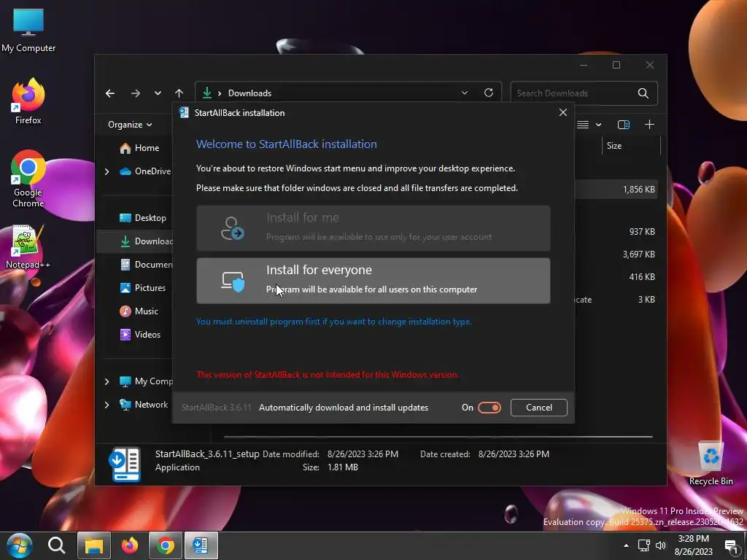
Task: Select the file sized 937 KB
Action: pyautogui.click(x=642, y=232)
